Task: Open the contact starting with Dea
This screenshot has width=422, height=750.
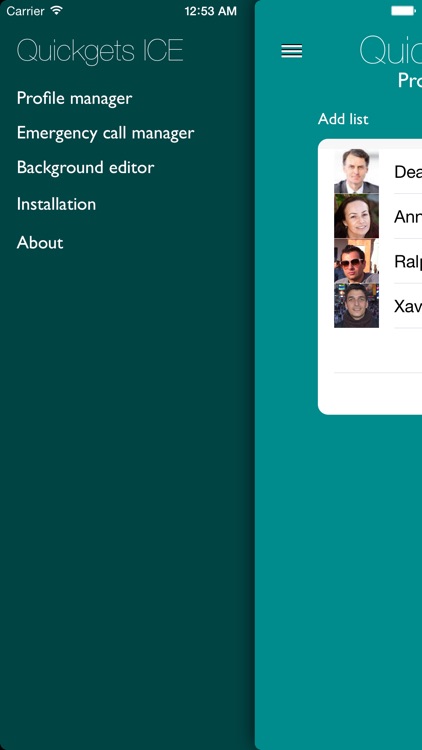Action: coord(408,172)
